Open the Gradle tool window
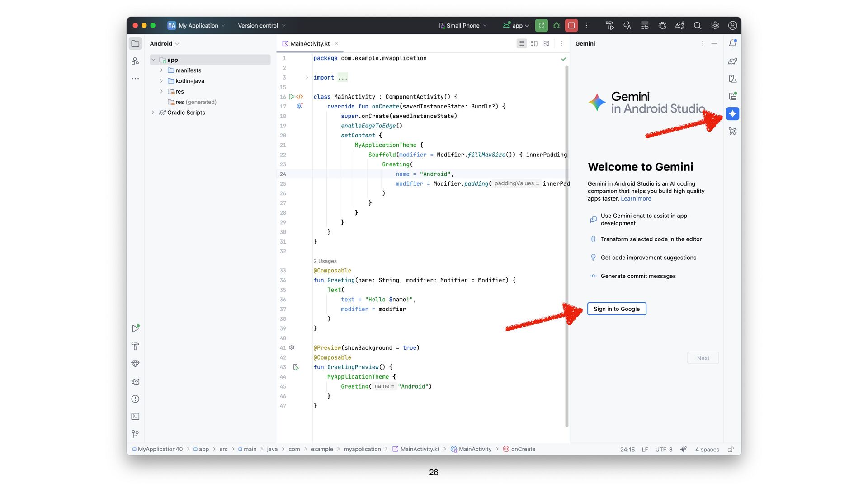 pyautogui.click(x=732, y=61)
